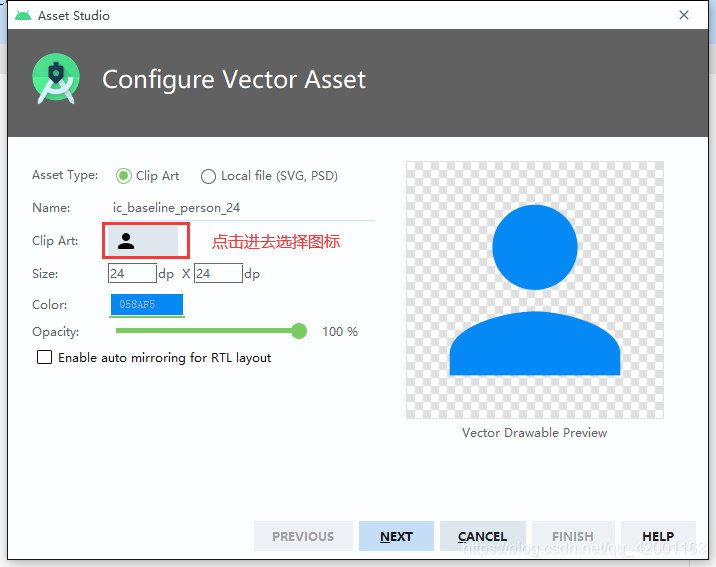The image size is (716, 567).
Task: Click the Previous button
Action: tap(303, 536)
